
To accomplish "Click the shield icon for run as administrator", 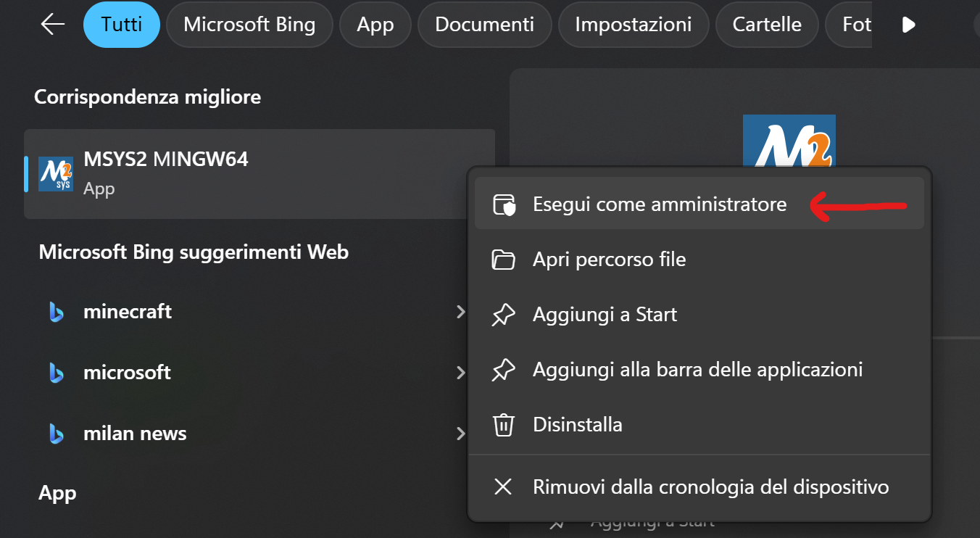I will click(503, 204).
